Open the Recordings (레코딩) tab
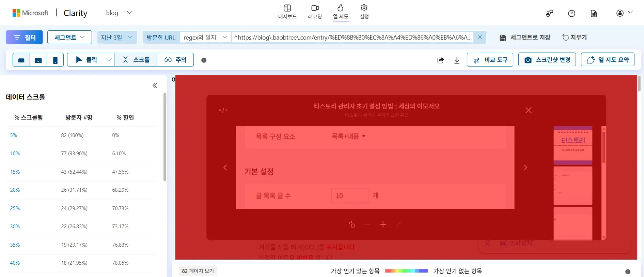Screen dimensions: 644x277 coord(315,12)
